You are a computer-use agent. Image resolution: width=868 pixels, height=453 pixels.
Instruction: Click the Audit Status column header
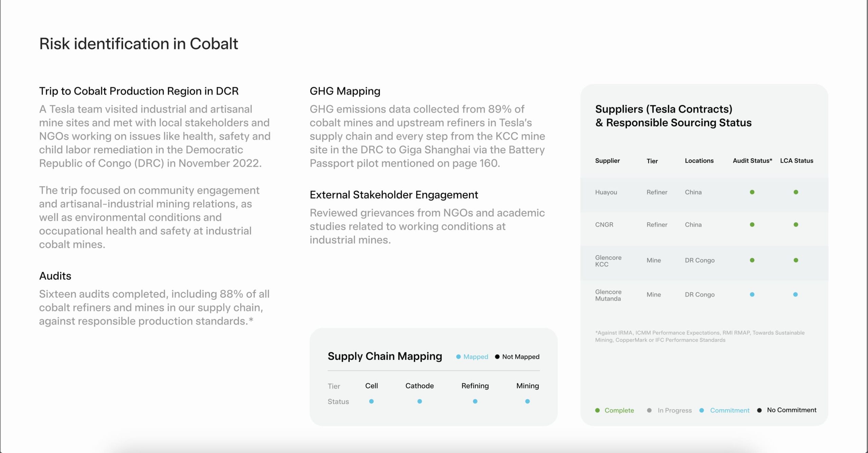tap(752, 161)
